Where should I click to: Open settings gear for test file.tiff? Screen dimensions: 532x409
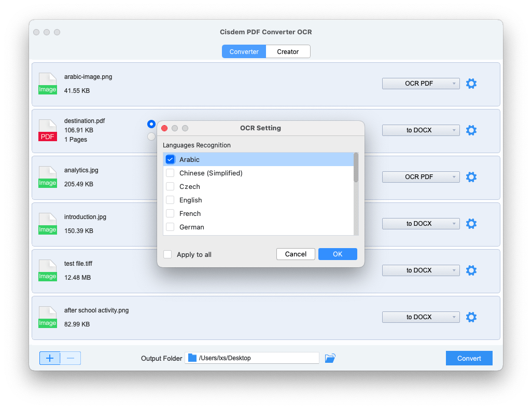[x=471, y=270]
